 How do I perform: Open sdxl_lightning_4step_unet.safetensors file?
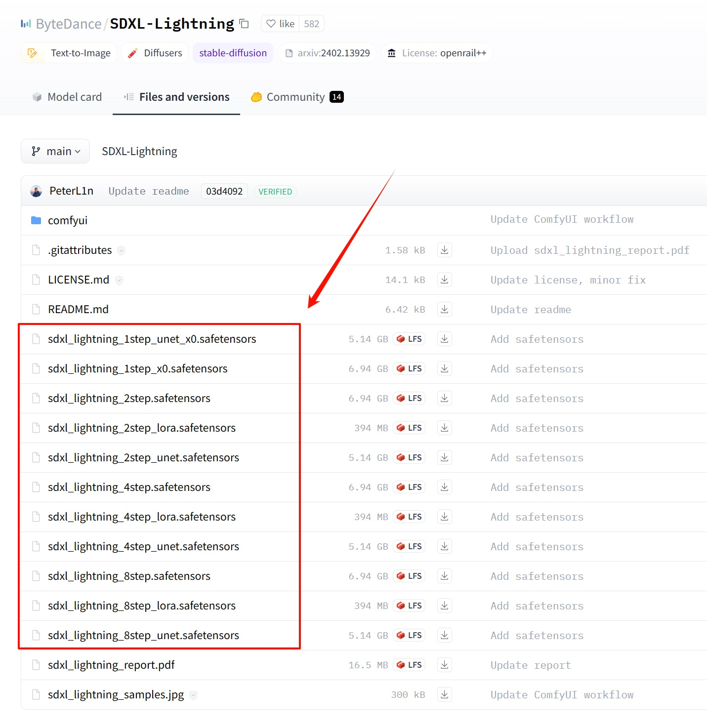(143, 546)
